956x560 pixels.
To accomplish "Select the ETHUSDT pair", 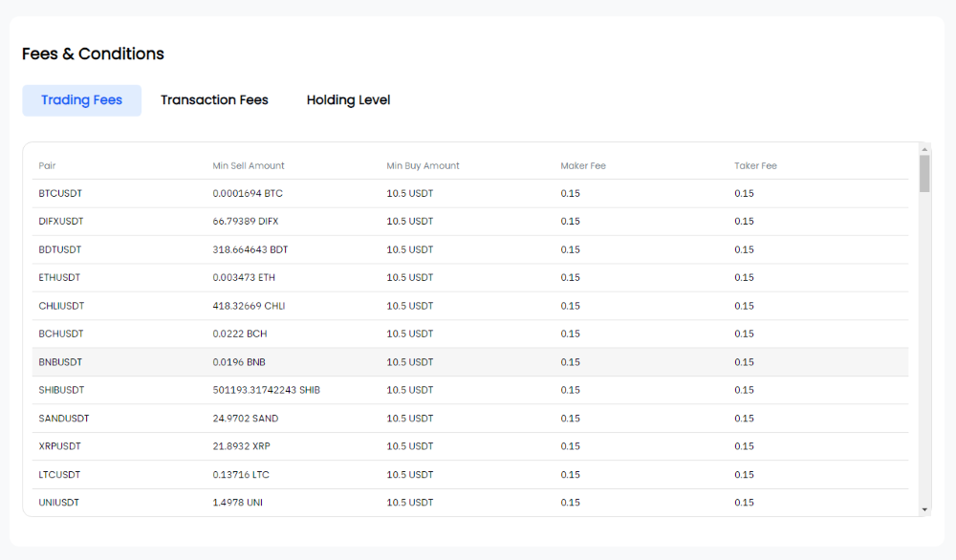I will click(x=59, y=277).
